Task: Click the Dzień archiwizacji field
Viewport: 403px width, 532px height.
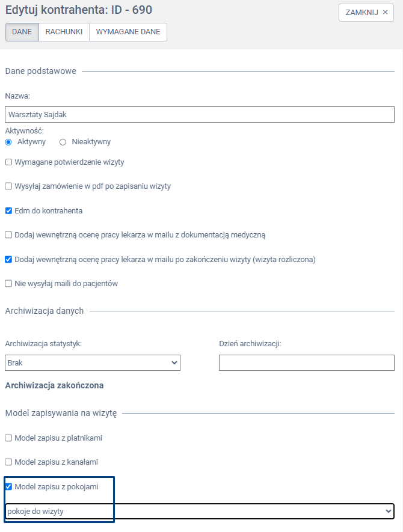Action: [x=306, y=363]
